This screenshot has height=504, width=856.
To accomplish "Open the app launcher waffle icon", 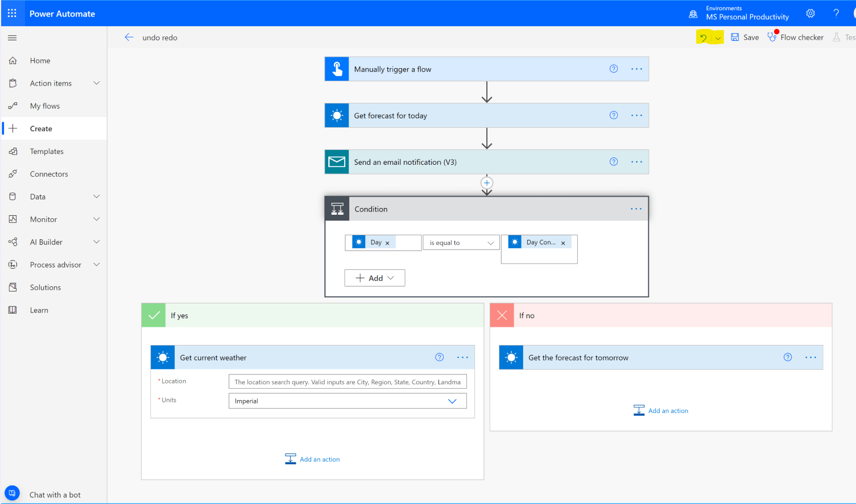I will click(x=12, y=13).
